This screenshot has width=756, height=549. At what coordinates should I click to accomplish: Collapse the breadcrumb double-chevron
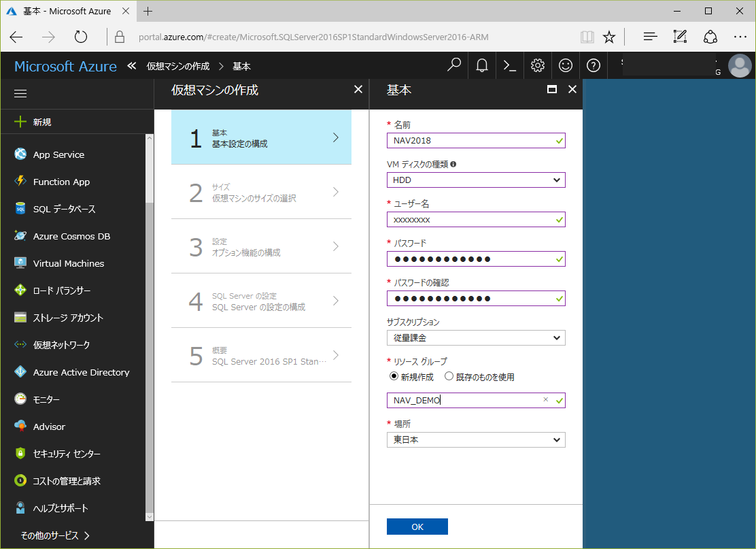point(132,65)
